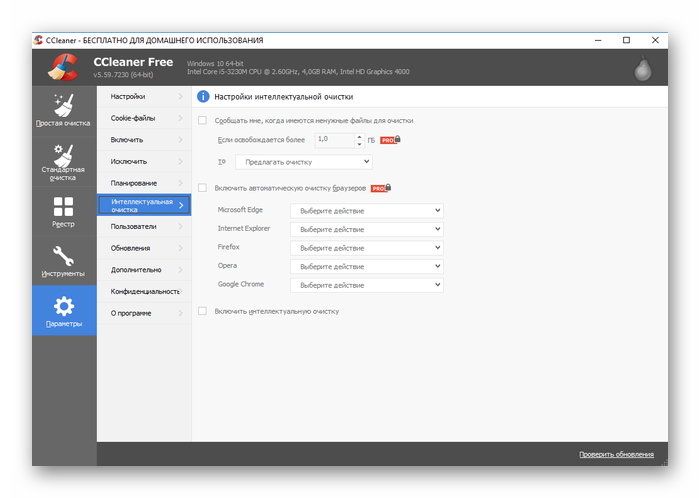This screenshot has height=498, width=700.
Task: Select the Параметры gear icon
Action: tap(64, 306)
